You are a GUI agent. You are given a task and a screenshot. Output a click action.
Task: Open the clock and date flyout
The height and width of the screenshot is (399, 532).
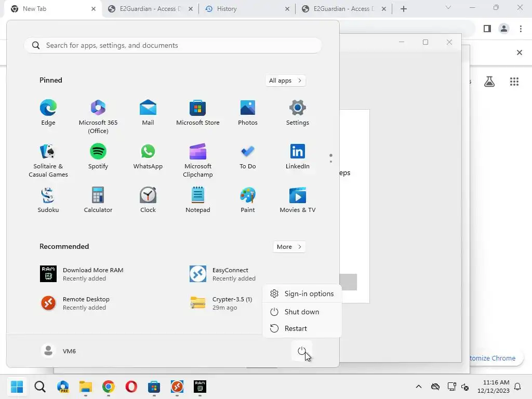point(494,387)
